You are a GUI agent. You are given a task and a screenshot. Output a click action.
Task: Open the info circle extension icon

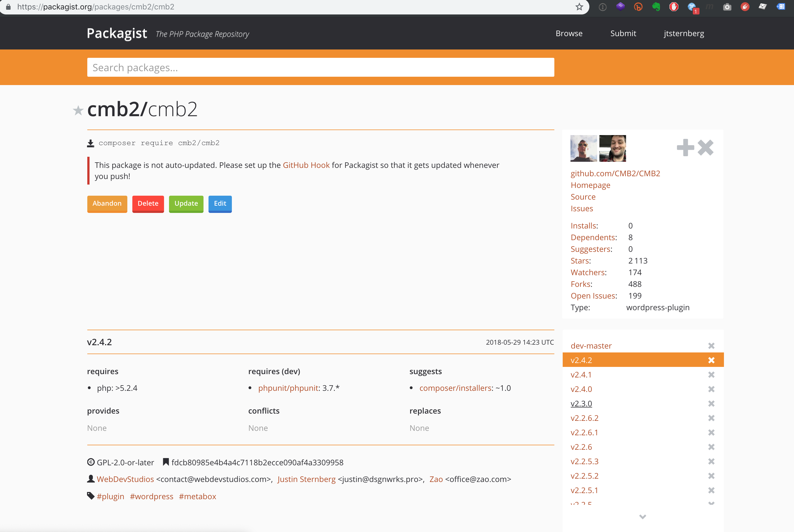(x=603, y=7)
